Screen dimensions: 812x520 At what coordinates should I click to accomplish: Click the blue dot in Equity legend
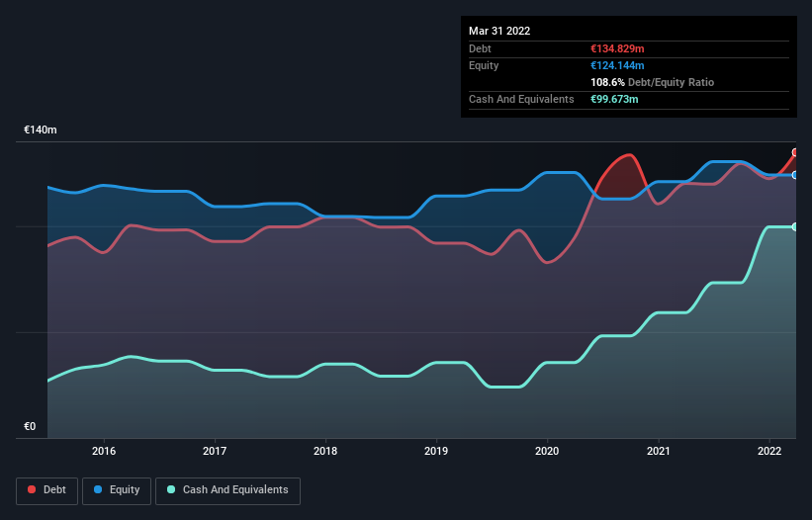tap(98, 489)
